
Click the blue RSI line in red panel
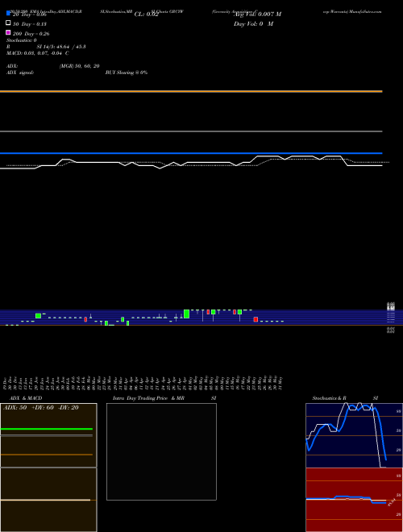click(x=346, y=498)
